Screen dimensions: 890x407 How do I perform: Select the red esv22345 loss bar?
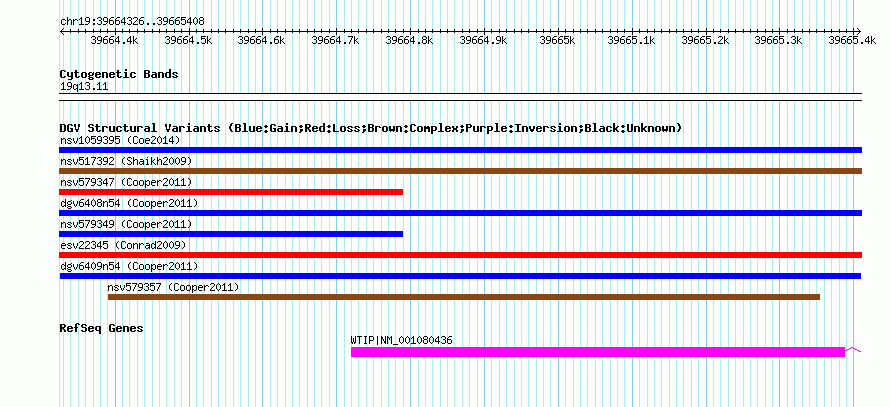[x=460, y=255]
